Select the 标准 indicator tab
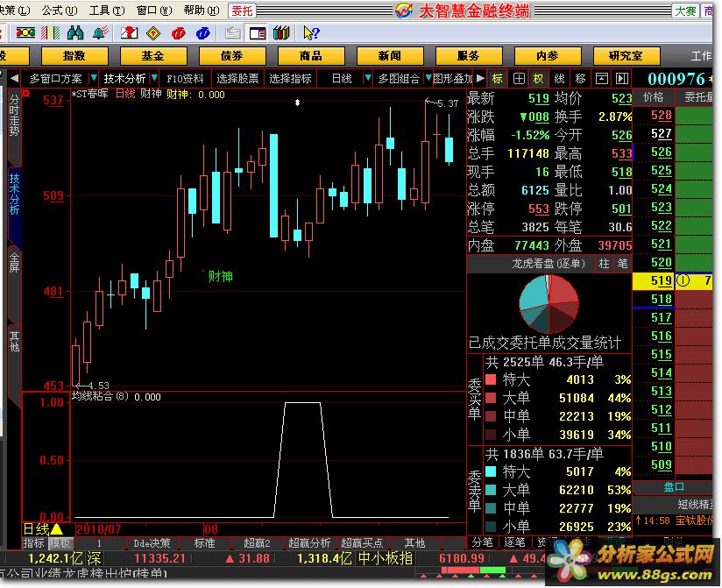 pyautogui.click(x=204, y=543)
